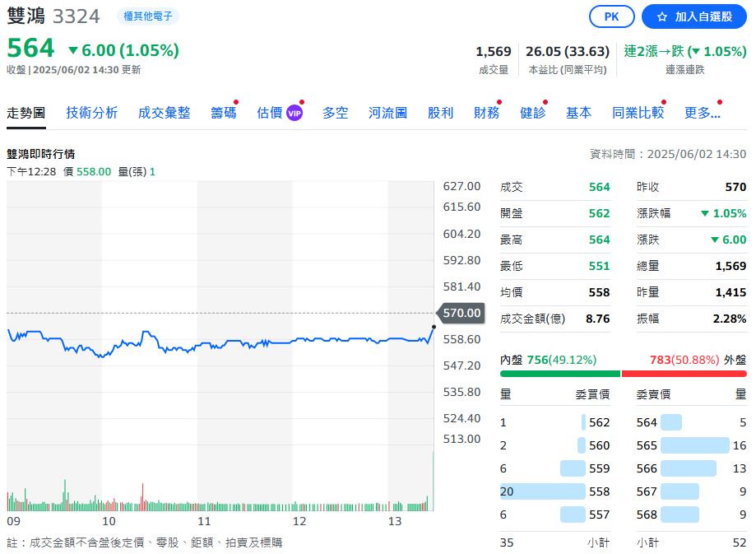Screen dimensions: 756x554
Task: Click the bid price 562 row
Action: click(x=555, y=422)
